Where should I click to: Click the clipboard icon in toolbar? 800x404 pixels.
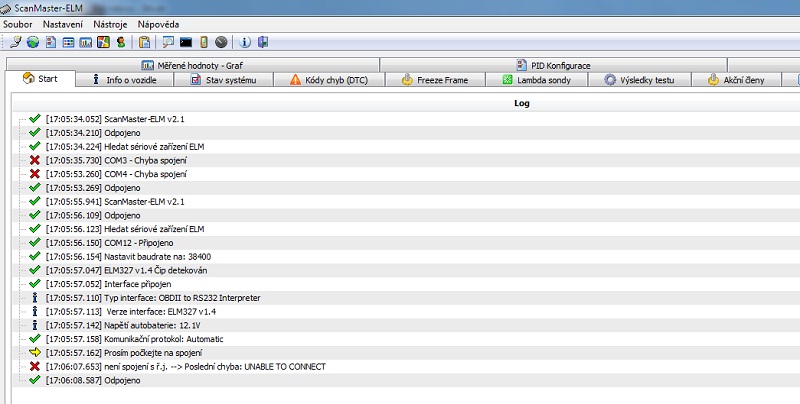click(145, 42)
